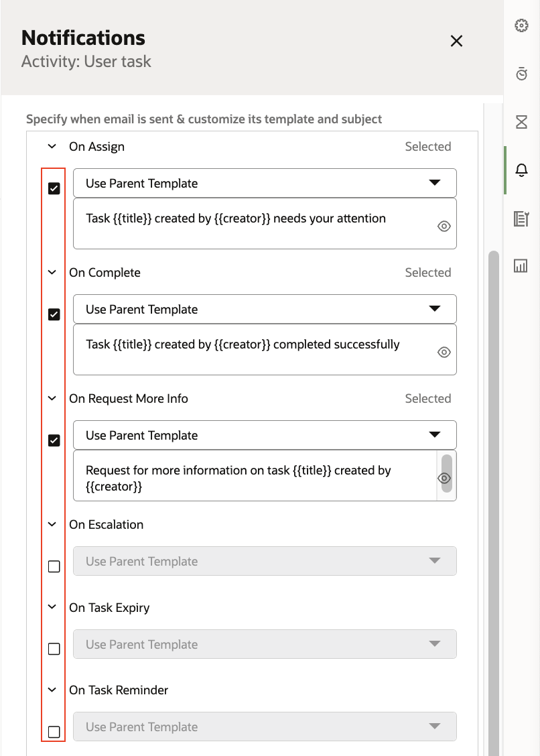
Task: Select the timer icon in the sidebar
Action: click(x=521, y=74)
